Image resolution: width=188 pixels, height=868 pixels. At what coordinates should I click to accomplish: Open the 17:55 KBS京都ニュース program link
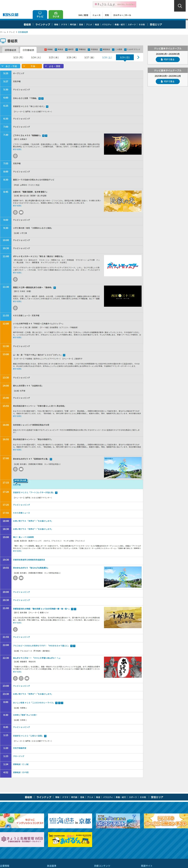22,513
